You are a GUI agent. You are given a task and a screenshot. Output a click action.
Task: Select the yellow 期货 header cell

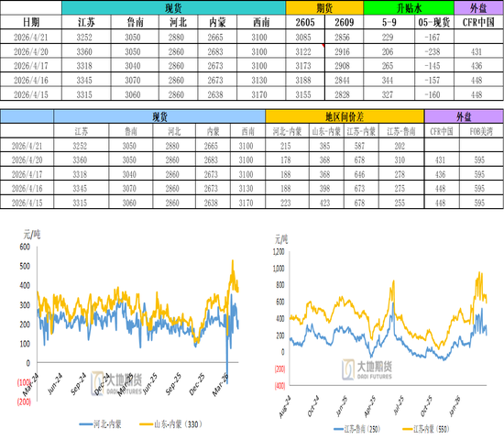click(x=324, y=7)
